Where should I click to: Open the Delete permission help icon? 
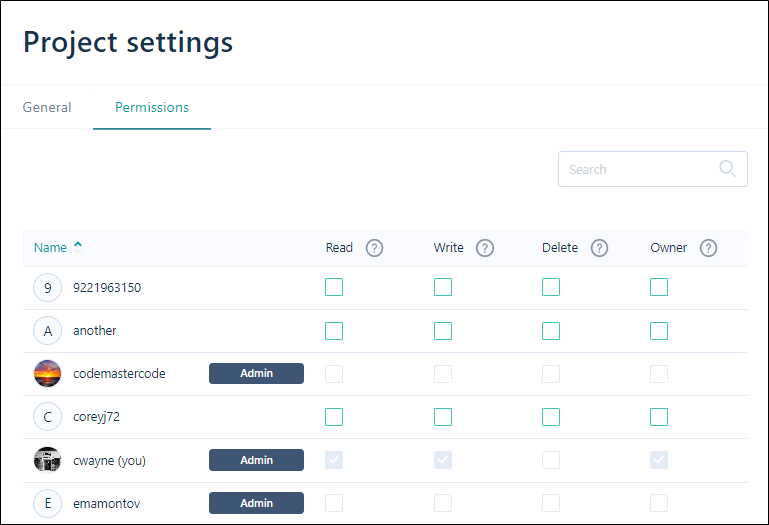click(x=600, y=248)
